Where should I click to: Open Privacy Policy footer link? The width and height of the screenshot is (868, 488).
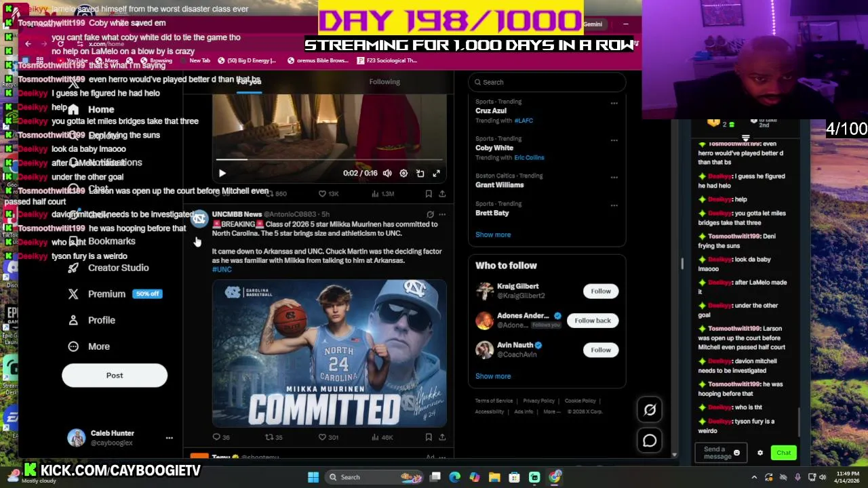click(x=539, y=401)
